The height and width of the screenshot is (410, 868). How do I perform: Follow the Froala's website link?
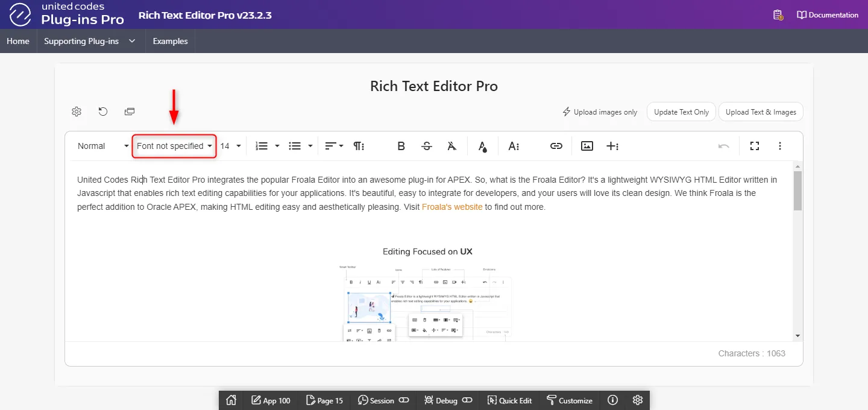click(x=452, y=207)
